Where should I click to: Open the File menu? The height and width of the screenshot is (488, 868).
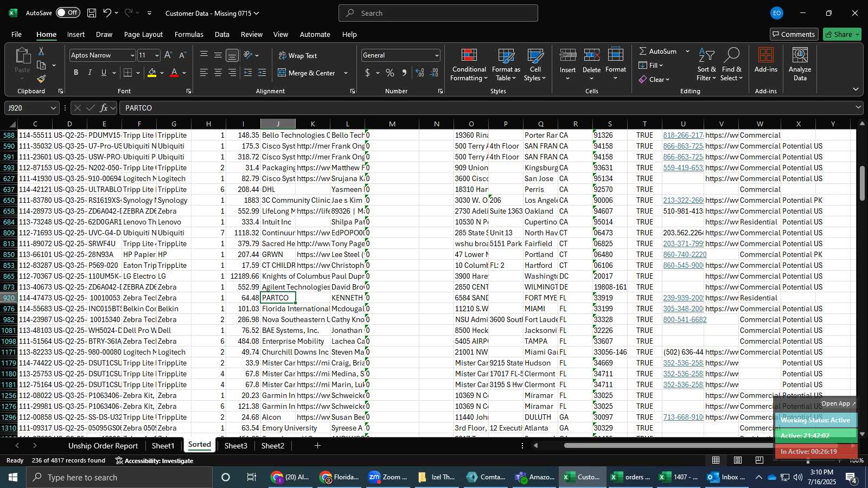click(x=17, y=34)
